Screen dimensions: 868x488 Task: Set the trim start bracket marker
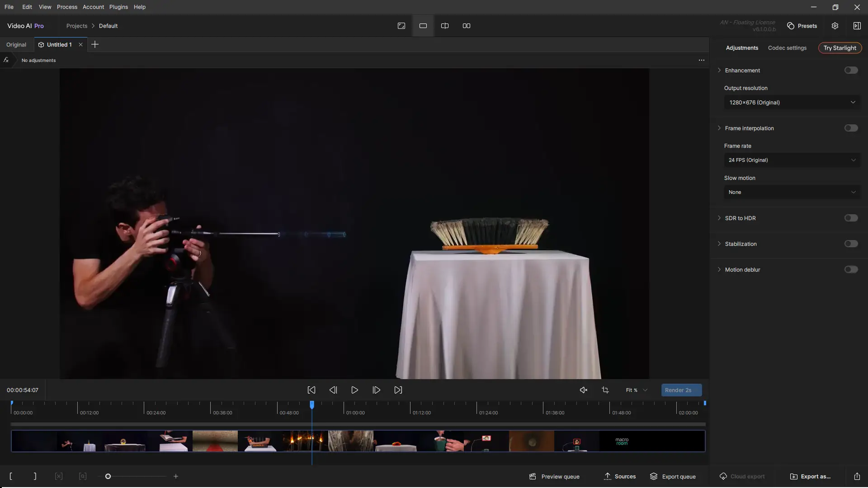tap(11, 476)
